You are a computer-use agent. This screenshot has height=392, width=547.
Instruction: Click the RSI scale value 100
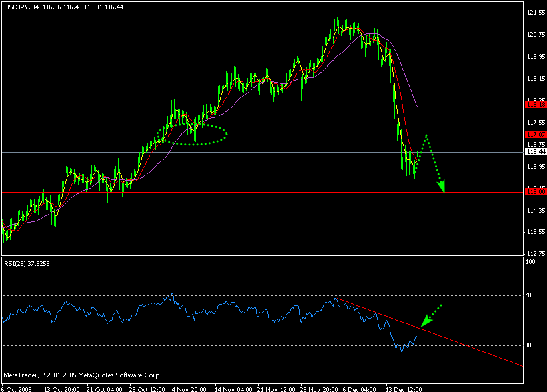pos(530,262)
